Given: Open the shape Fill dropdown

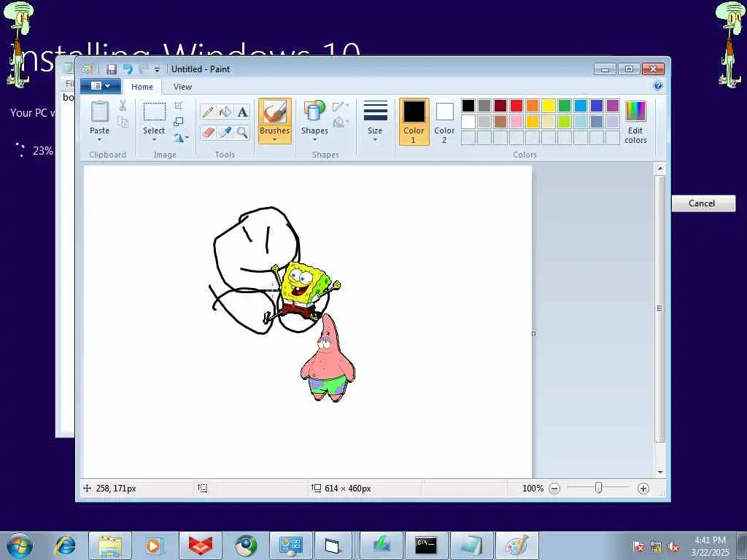Looking at the screenshot, I should click(x=341, y=122).
